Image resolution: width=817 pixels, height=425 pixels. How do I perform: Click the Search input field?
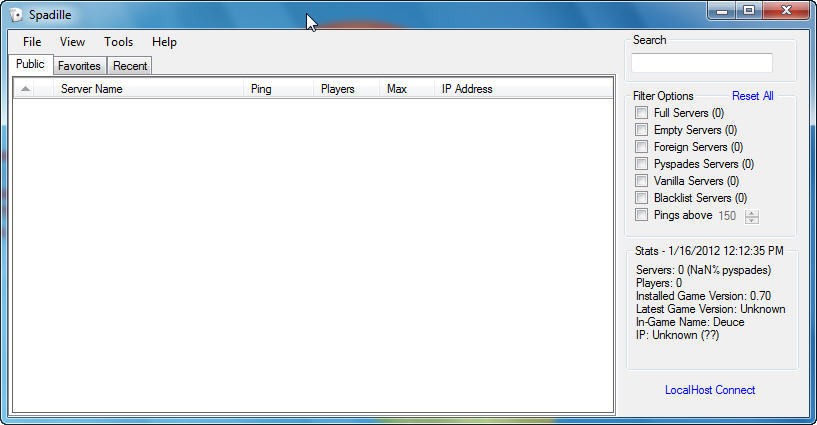pyautogui.click(x=702, y=63)
